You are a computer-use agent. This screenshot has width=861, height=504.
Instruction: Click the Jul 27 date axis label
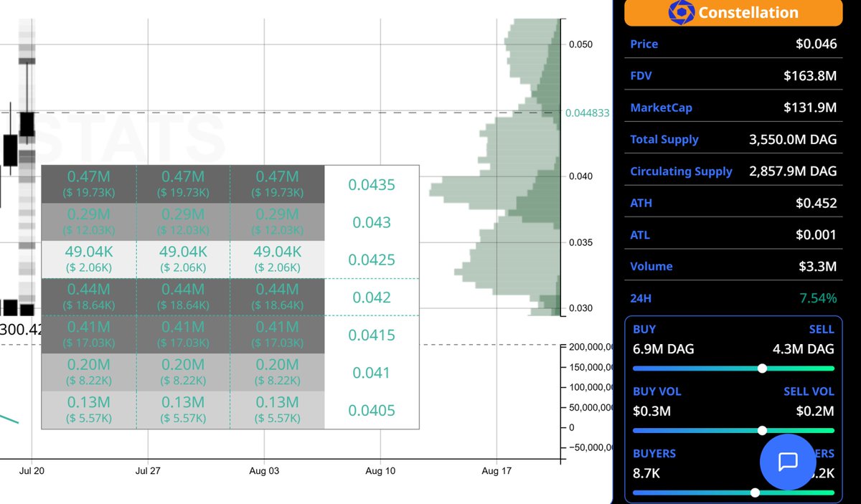(x=148, y=471)
